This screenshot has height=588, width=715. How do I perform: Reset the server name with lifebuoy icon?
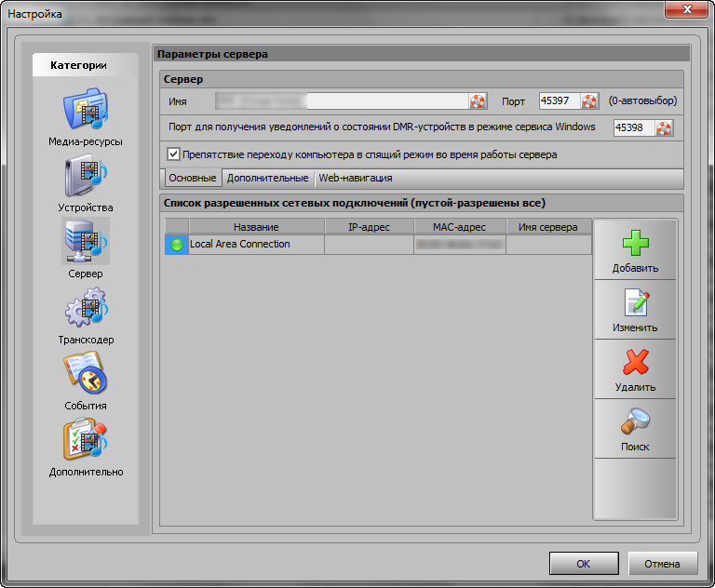(479, 101)
